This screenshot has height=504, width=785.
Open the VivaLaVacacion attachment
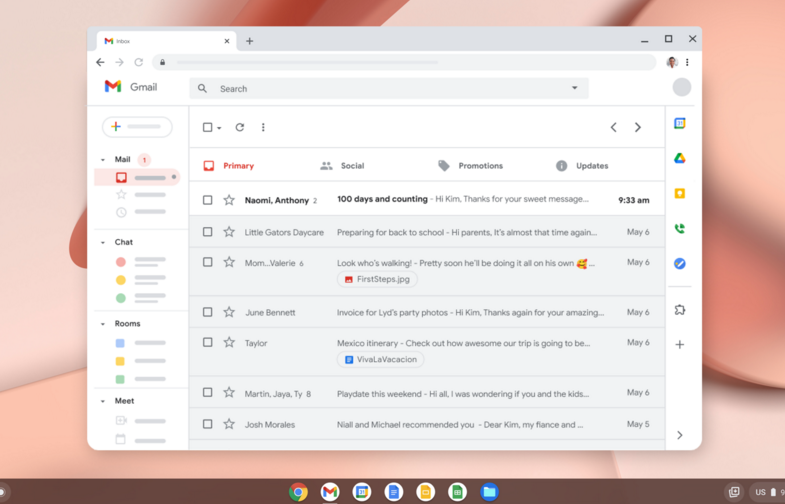(380, 359)
